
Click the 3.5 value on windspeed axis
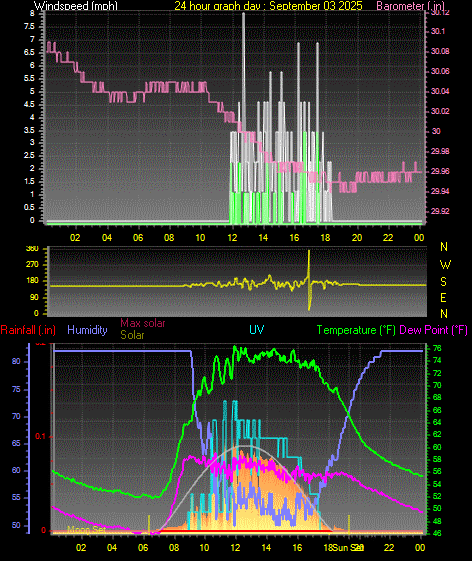pos(29,131)
